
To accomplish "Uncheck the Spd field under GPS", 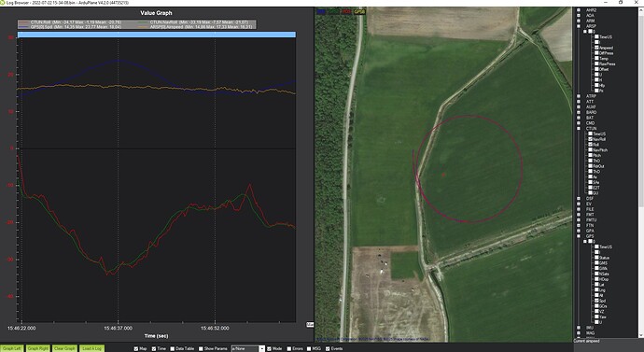I will click(596, 301).
